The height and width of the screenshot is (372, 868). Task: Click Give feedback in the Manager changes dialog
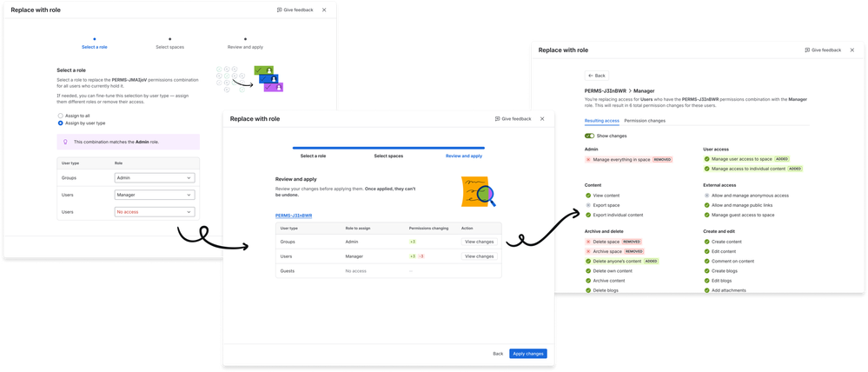click(x=823, y=50)
